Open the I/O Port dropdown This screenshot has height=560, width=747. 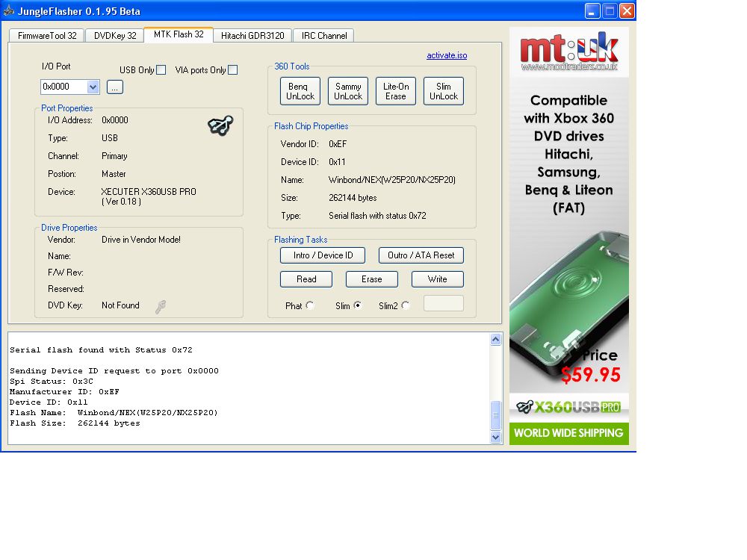(93, 87)
